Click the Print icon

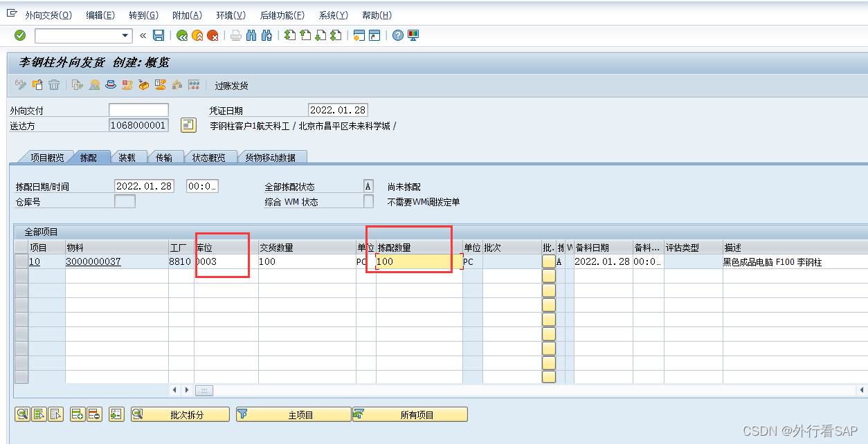pyautogui.click(x=236, y=35)
